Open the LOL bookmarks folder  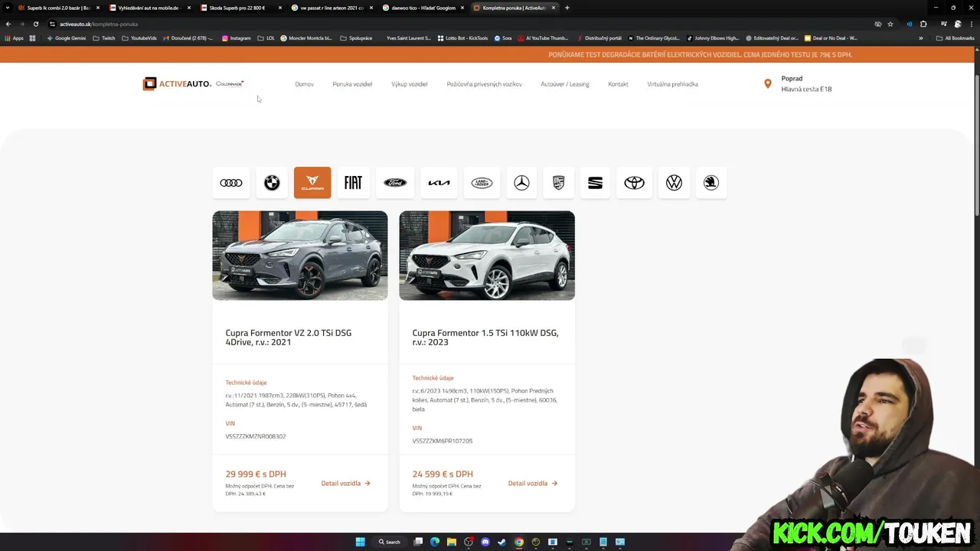tap(266, 37)
